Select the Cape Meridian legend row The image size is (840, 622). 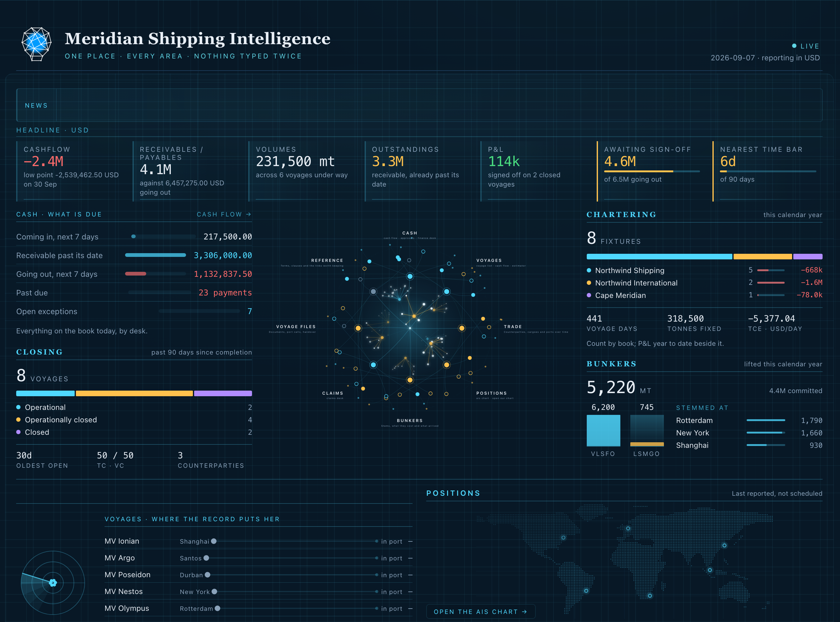[704, 295]
